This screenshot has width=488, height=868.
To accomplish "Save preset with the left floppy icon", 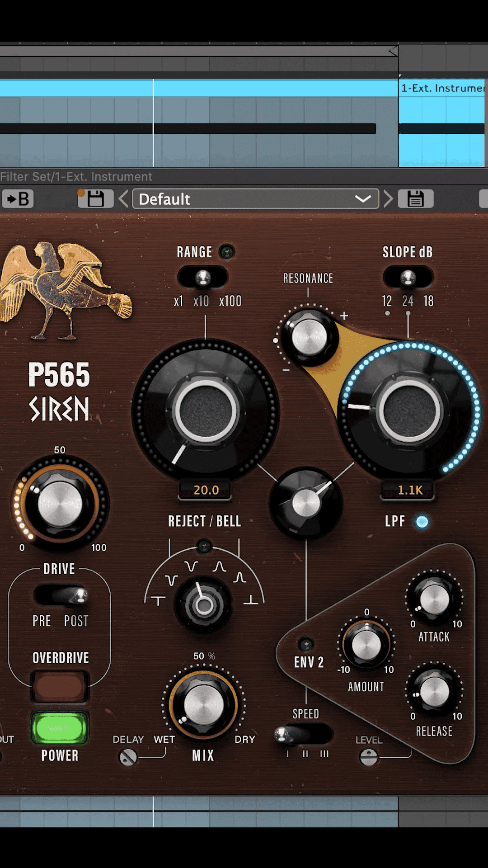I will tap(95, 198).
